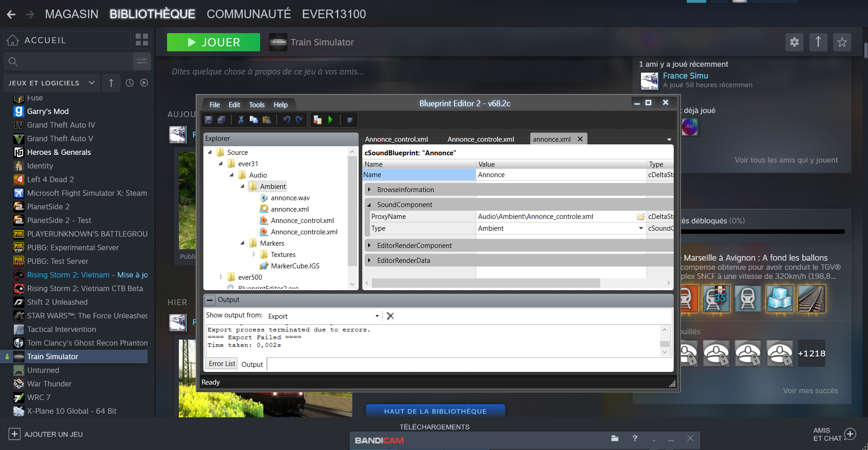Open the Steam library filter options icon

pos(142,61)
